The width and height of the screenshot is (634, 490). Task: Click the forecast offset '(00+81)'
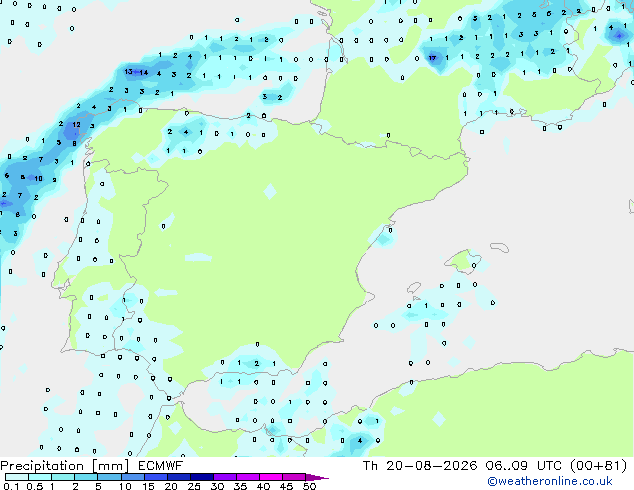click(598, 466)
